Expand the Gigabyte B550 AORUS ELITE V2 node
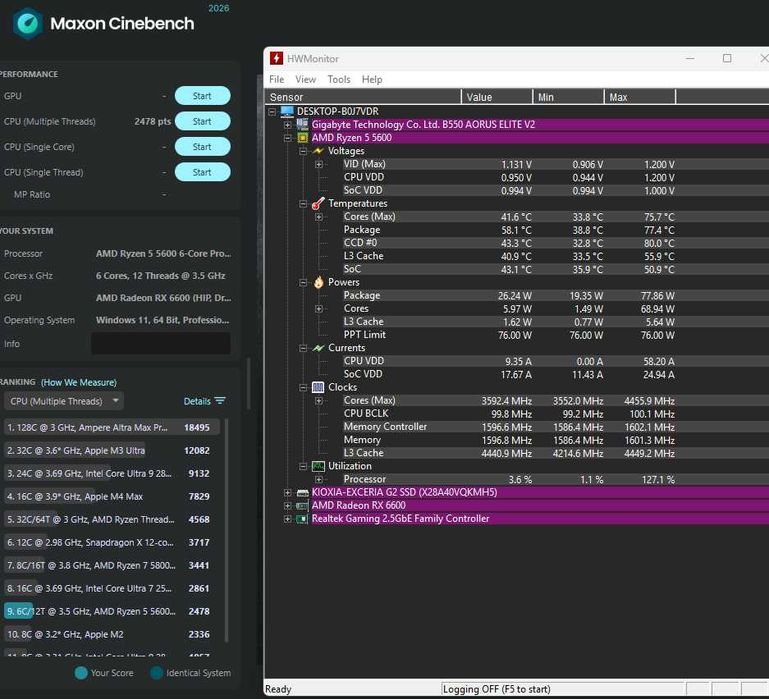This screenshot has width=769, height=699. 287,125
